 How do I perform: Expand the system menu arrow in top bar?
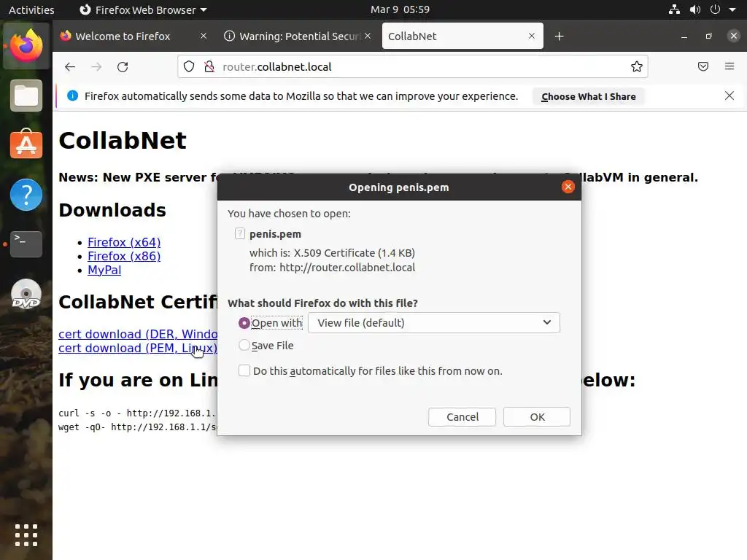click(x=732, y=9)
